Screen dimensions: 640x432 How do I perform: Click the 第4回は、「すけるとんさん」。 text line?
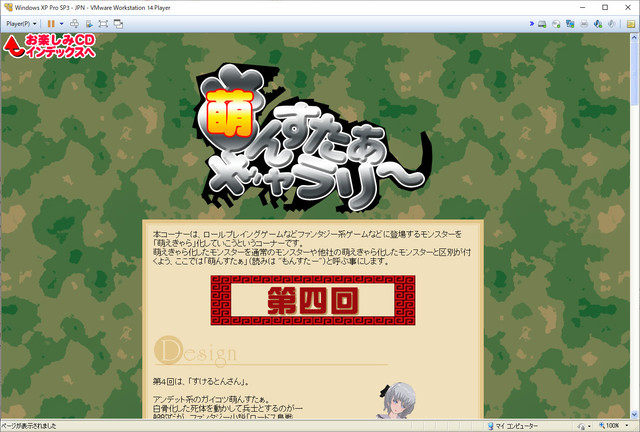[x=201, y=382]
